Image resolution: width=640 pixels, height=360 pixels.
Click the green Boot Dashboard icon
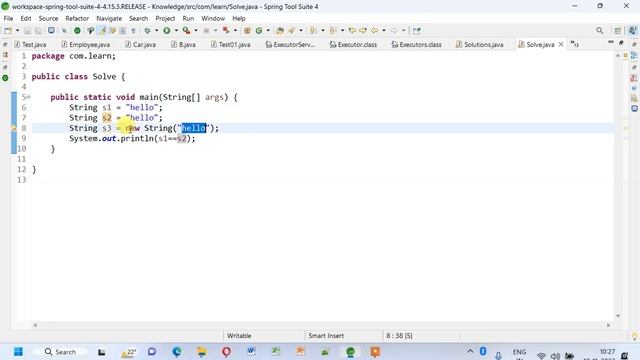[77, 31]
